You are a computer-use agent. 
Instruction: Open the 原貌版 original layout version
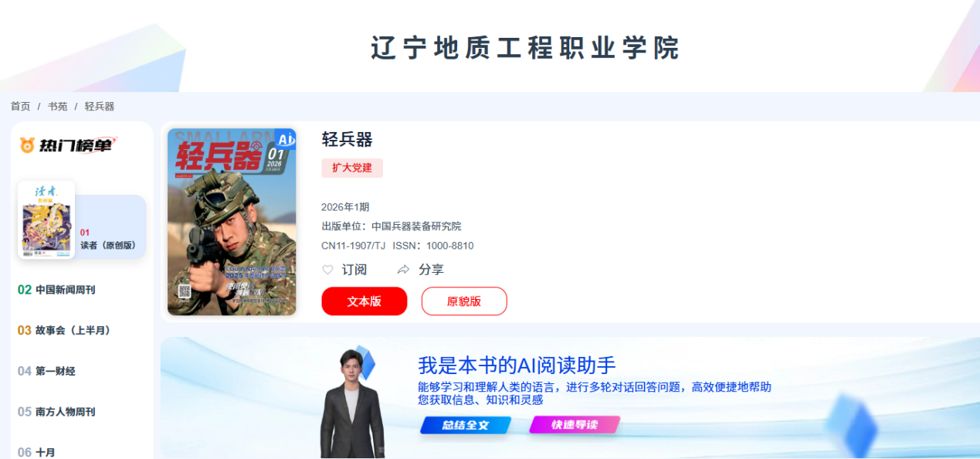click(x=464, y=301)
